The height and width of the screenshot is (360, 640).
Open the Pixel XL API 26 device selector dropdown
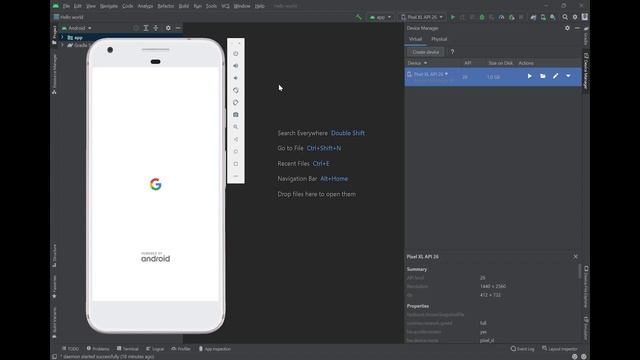click(422, 17)
